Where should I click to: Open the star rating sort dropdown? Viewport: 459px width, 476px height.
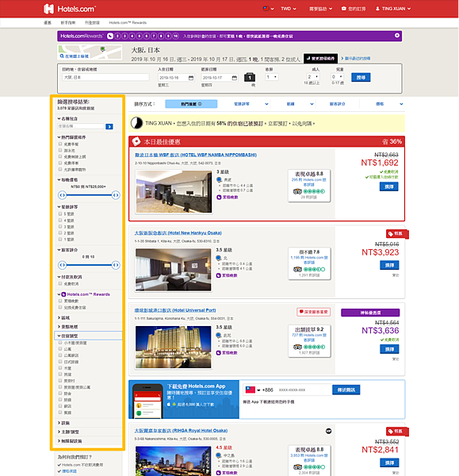pyautogui.click(x=251, y=104)
